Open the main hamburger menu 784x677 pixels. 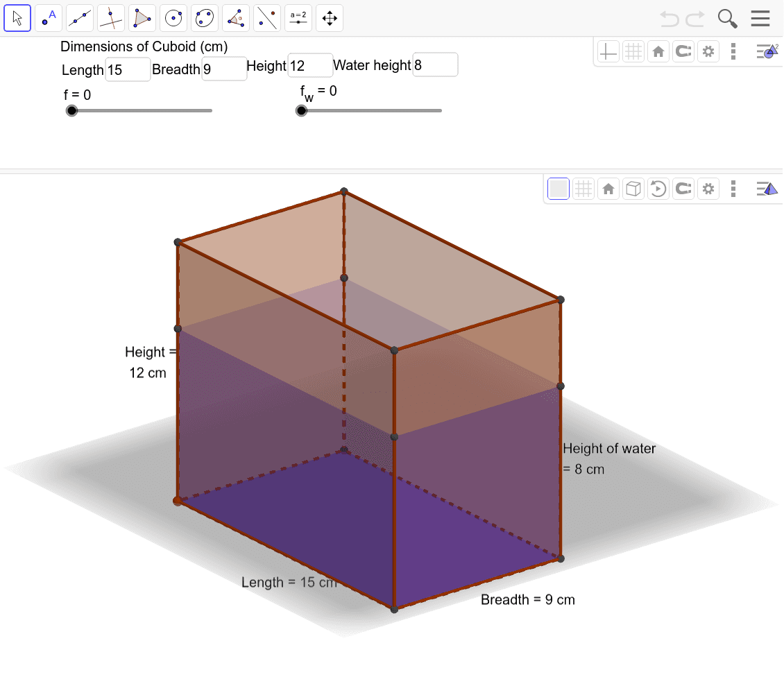click(x=760, y=18)
